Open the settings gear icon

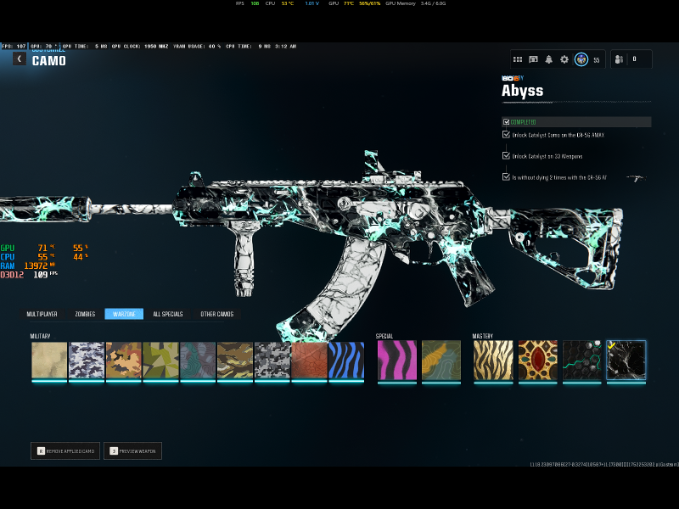pyautogui.click(x=564, y=59)
